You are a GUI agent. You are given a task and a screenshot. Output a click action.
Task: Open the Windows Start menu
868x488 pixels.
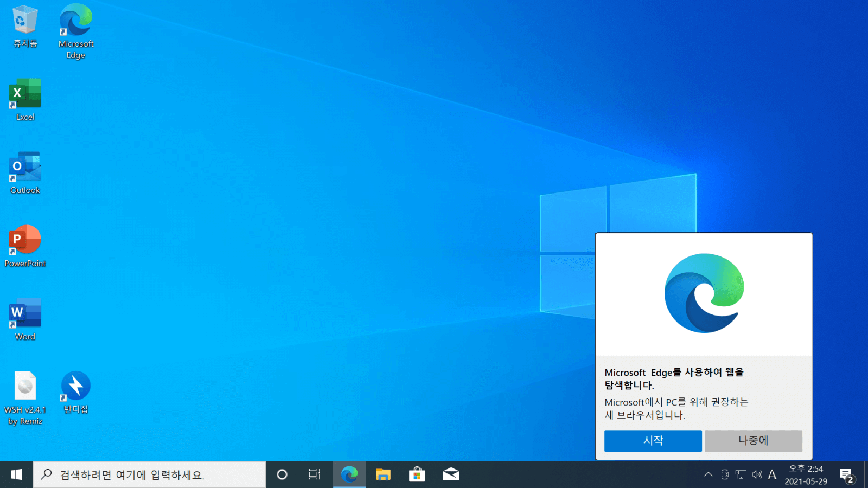16,474
